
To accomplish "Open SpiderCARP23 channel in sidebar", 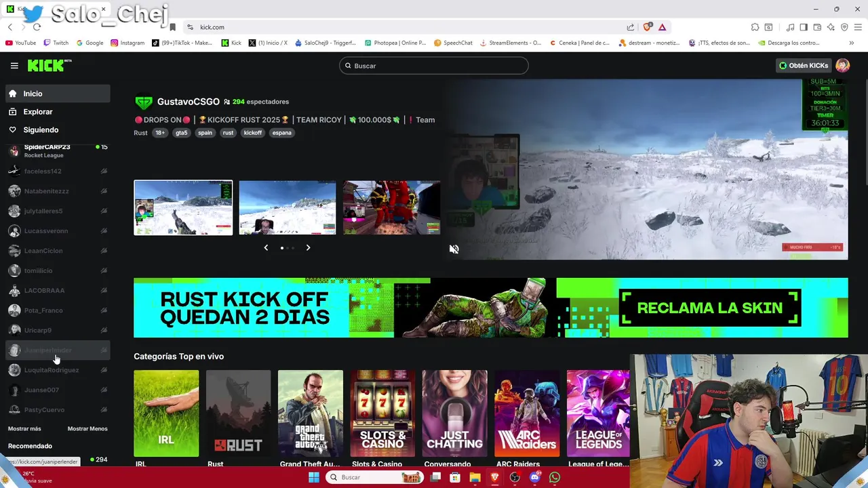I will [x=58, y=151].
